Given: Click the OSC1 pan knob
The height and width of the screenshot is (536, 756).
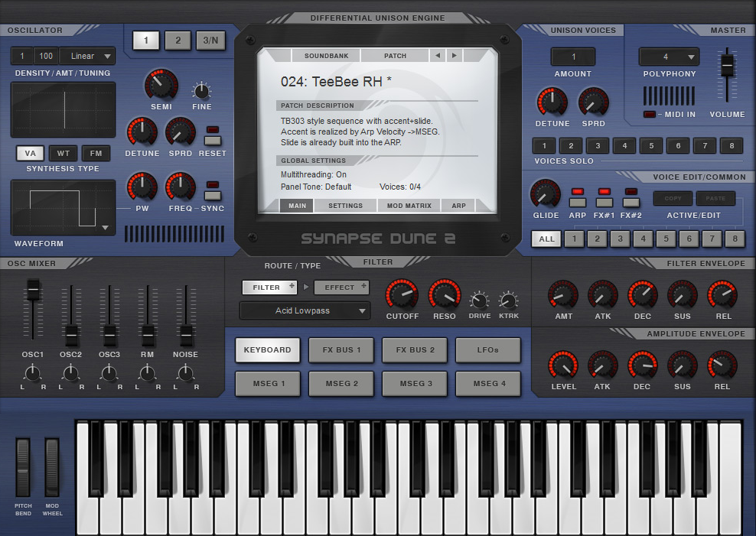Looking at the screenshot, I should (x=32, y=372).
